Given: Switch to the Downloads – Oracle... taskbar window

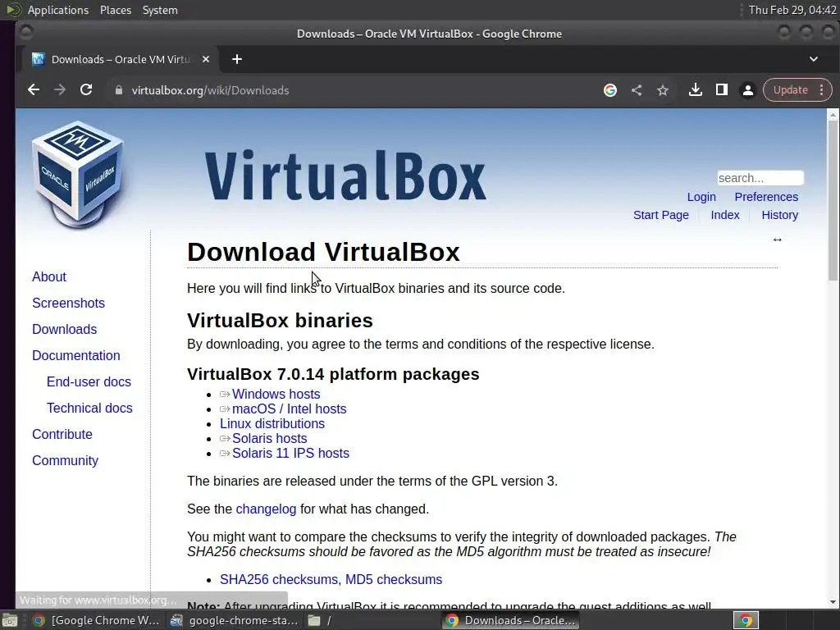Looking at the screenshot, I should (x=510, y=620).
